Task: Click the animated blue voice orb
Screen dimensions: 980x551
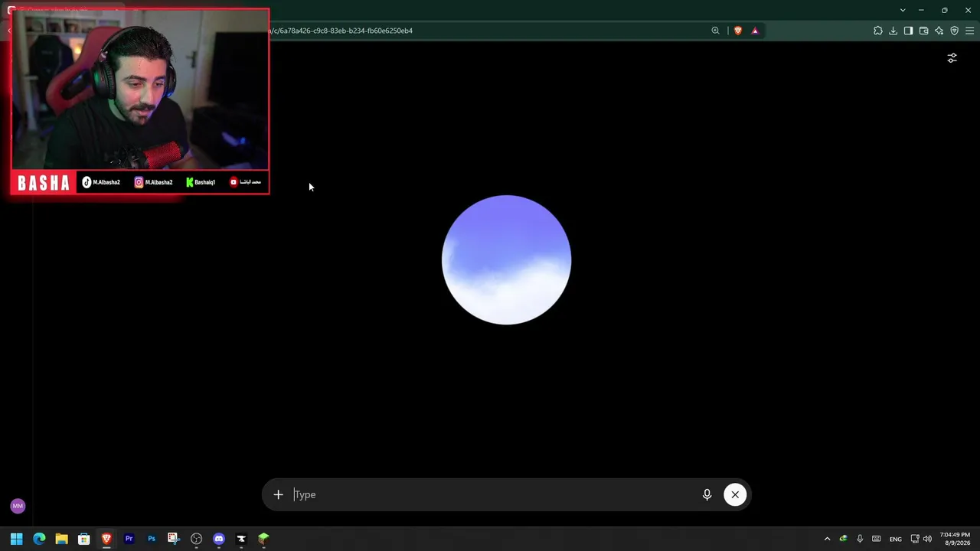Action: 506,259
